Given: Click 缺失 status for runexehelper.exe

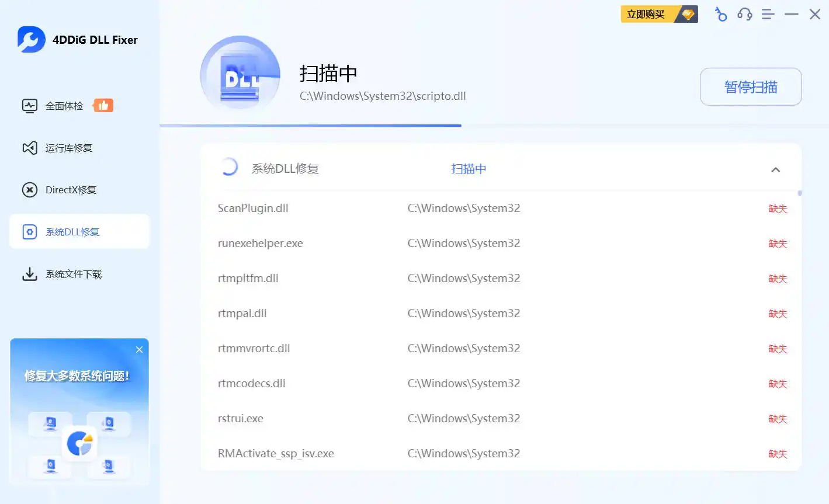Looking at the screenshot, I should (x=778, y=244).
